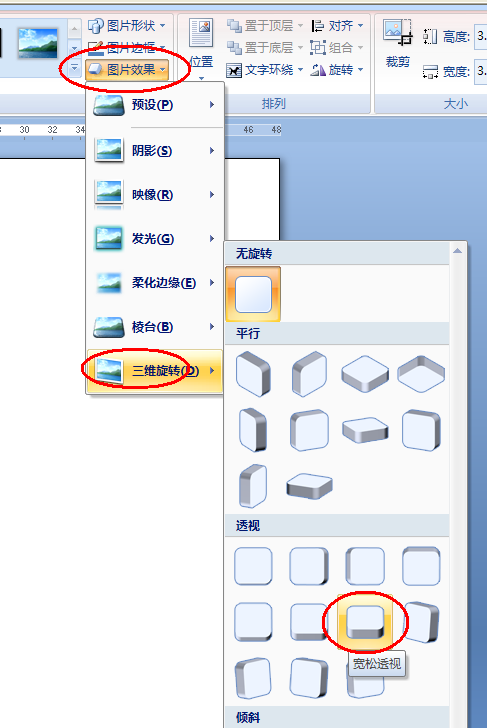Open the Picture Effects dropdown
The width and height of the screenshot is (487, 728).
point(127,70)
